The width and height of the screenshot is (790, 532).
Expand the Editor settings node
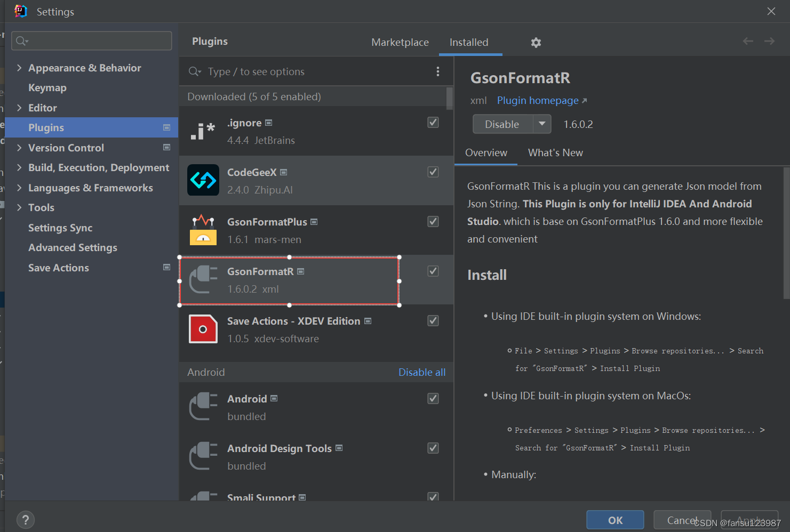coord(19,108)
